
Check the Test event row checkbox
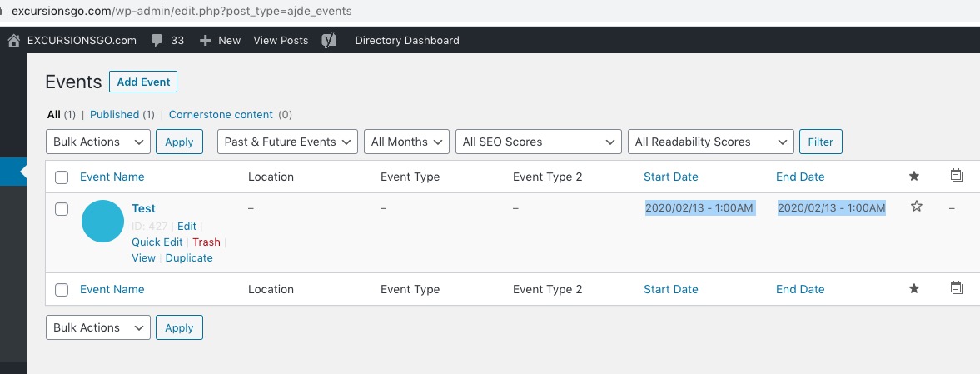click(x=62, y=209)
